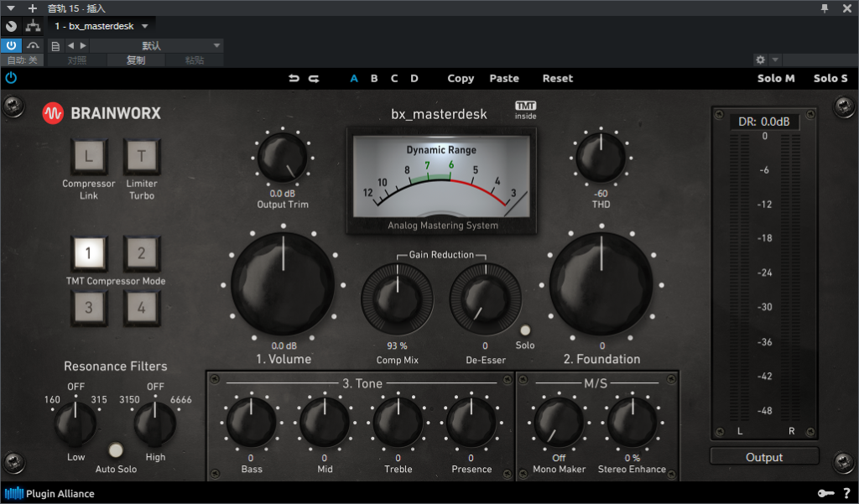The width and height of the screenshot is (859, 504).
Task: Click the Comp Mix knob
Action: coord(397,299)
